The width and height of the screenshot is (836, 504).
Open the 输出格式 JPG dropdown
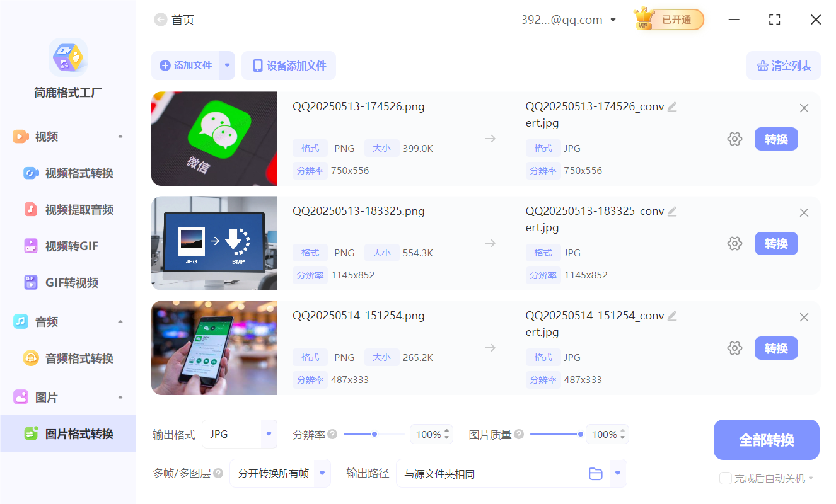click(x=268, y=434)
